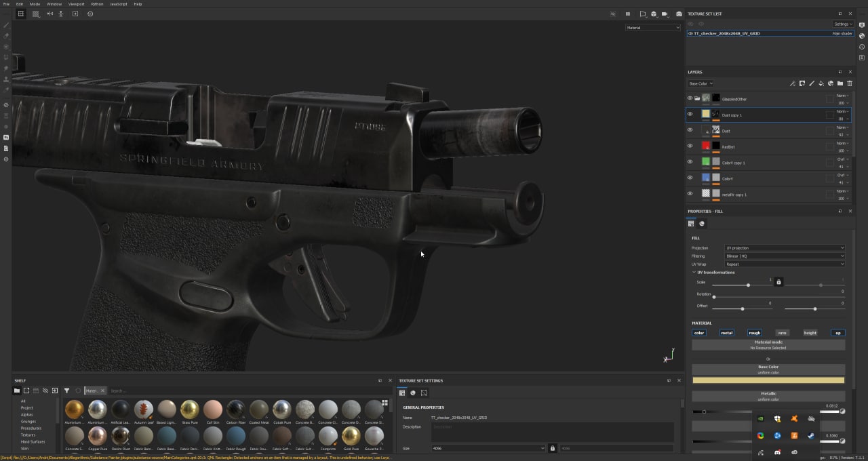Hide the metalVr copy 1 layer
The width and height of the screenshot is (868, 461).
(690, 193)
